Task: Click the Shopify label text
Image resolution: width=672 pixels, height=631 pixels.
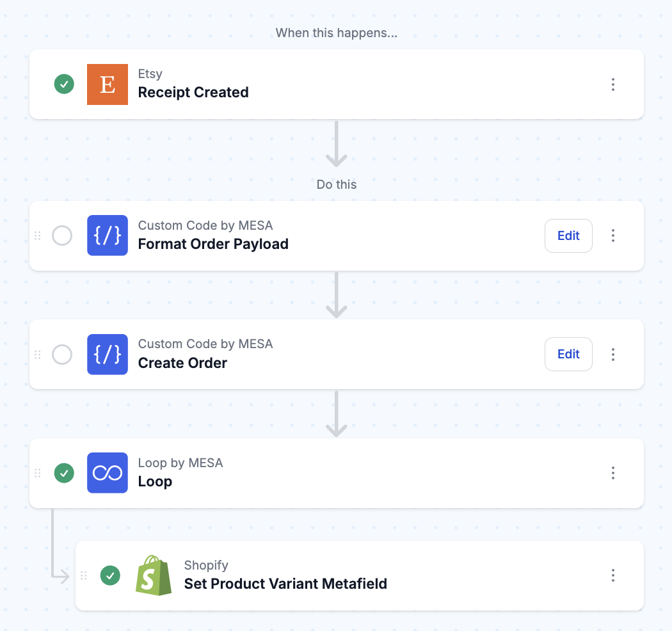Action: pyautogui.click(x=206, y=566)
